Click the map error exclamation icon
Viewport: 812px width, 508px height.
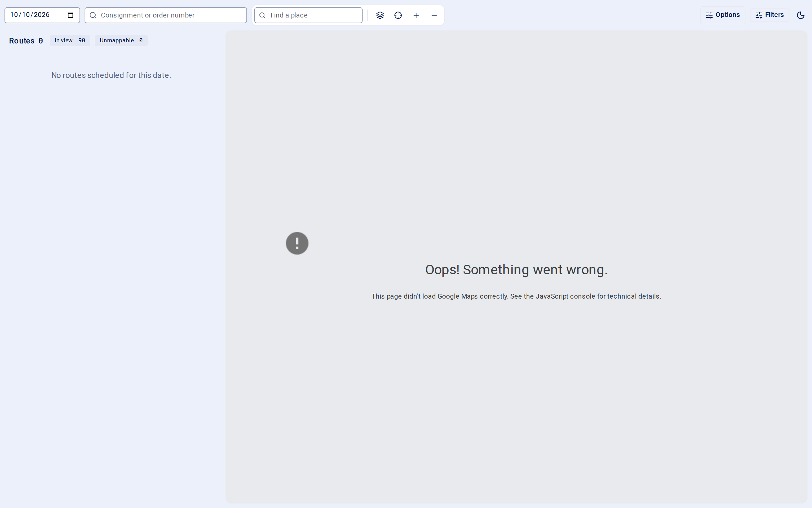297,243
